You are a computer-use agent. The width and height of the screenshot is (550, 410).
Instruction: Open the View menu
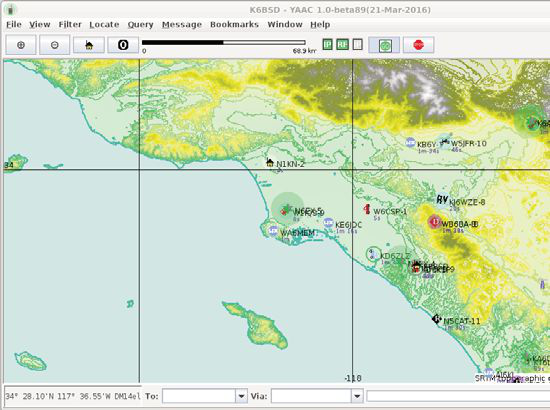(40, 25)
